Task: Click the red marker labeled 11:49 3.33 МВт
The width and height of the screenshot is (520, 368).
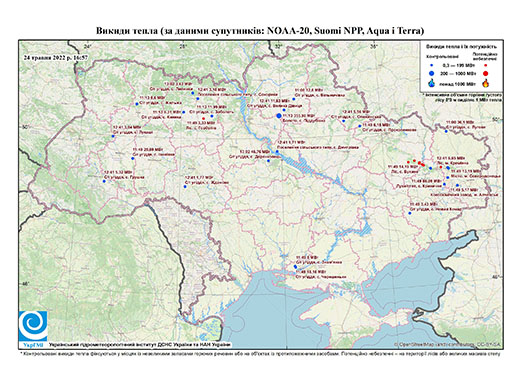Action: [x=203, y=119]
